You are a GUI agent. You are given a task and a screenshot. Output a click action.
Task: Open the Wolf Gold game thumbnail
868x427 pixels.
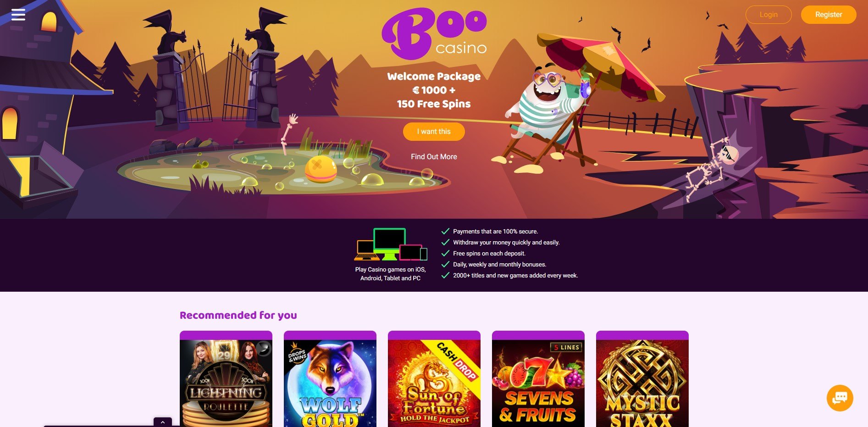coord(330,379)
